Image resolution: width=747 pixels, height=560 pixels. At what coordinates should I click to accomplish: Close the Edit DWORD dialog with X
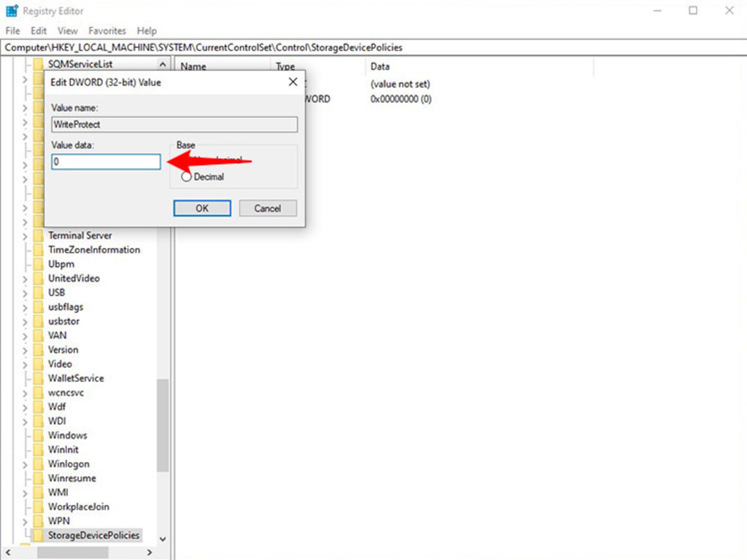pyautogui.click(x=293, y=82)
